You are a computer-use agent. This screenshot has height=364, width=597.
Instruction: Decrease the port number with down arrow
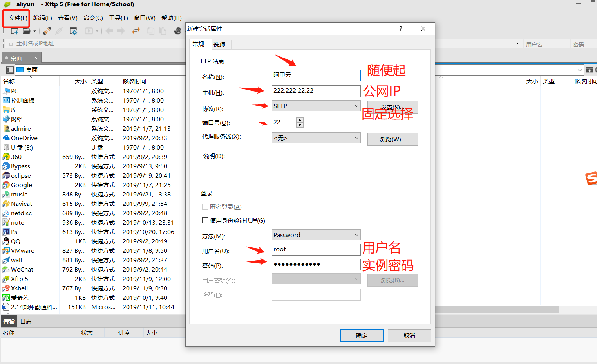300,125
